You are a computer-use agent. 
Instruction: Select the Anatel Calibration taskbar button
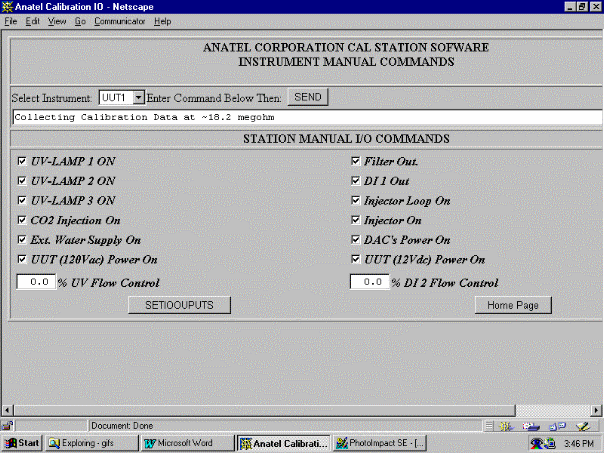tap(284, 443)
